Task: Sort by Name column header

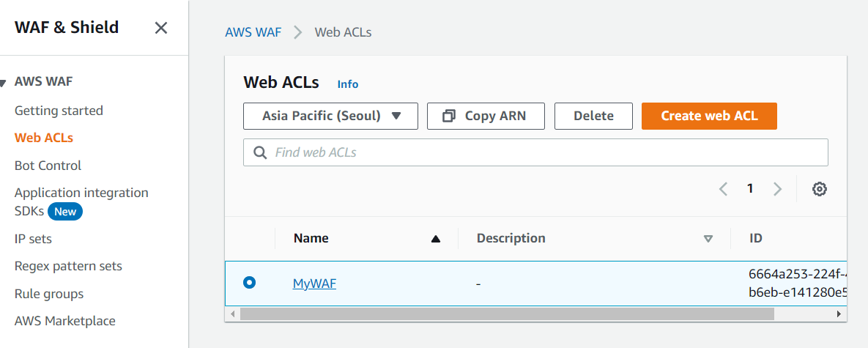Action: click(x=311, y=238)
